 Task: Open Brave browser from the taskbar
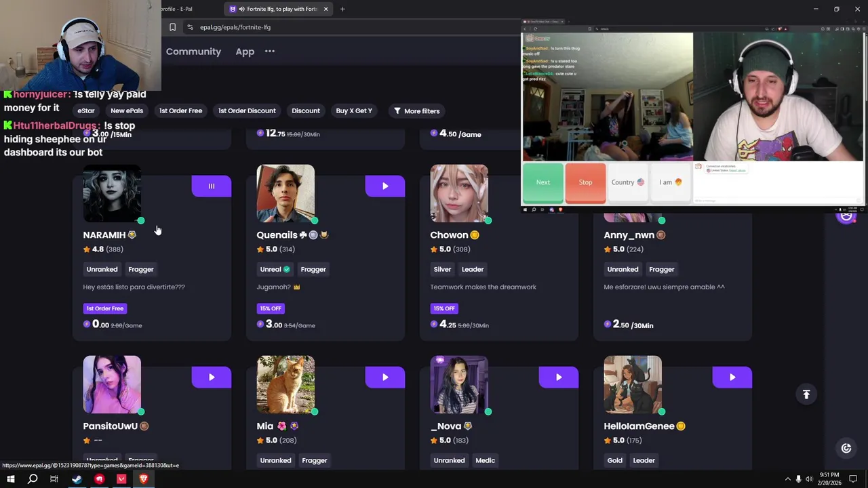click(x=144, y=479)
